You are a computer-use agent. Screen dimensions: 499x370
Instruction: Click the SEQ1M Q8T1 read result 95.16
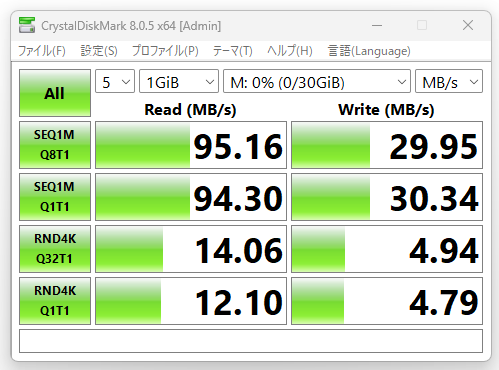(191, 145)
